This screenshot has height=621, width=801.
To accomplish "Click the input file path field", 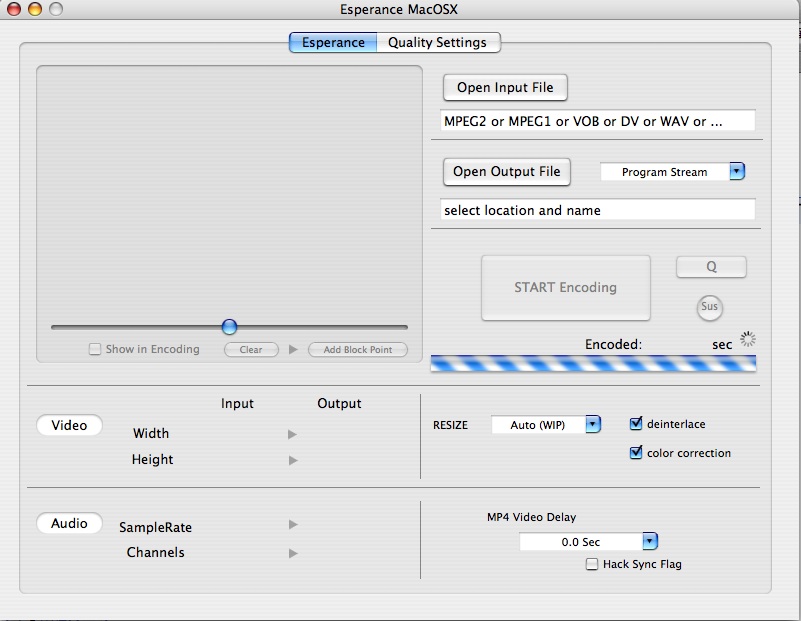I will pyautogui.click(x=598, y=121).
